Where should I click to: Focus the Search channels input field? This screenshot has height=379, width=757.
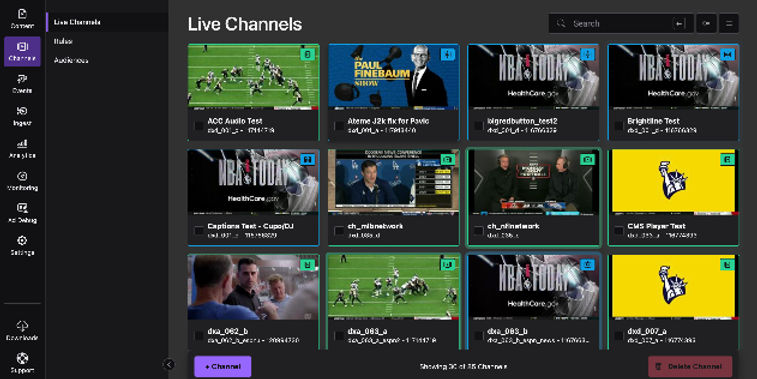pyautogui.click(x=620, y=23)
